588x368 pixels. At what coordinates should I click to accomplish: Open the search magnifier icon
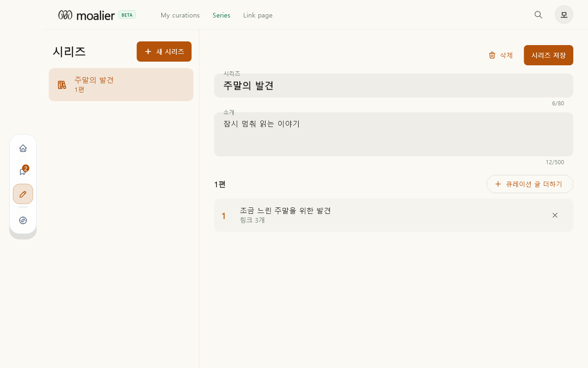coord(538,15)
